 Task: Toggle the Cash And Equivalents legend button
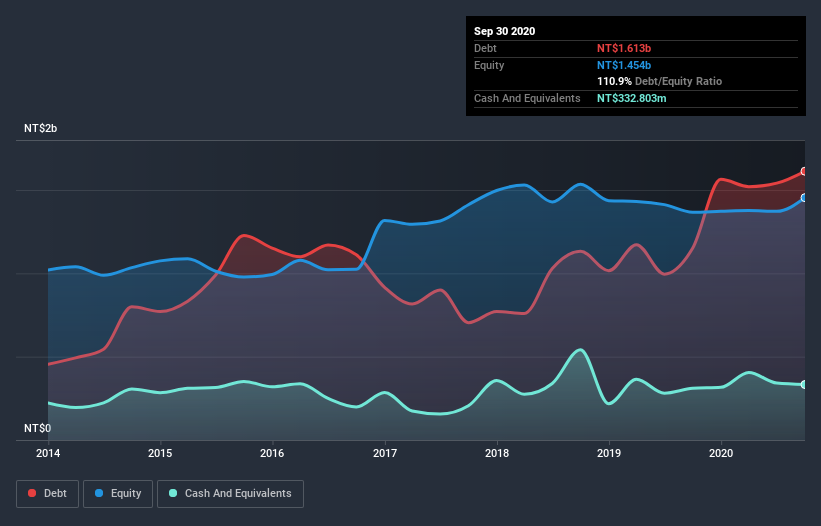click(230, 494)
